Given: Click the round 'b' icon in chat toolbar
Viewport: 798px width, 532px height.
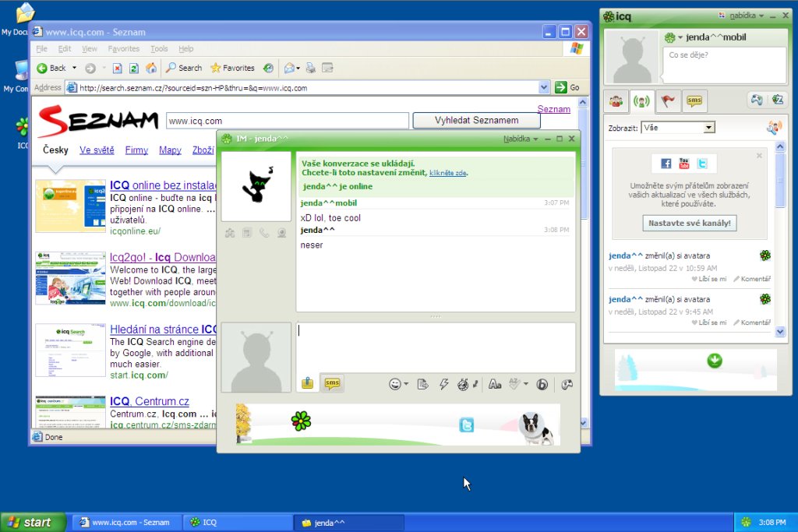Looking at the screenshot, I should [542, 384].
